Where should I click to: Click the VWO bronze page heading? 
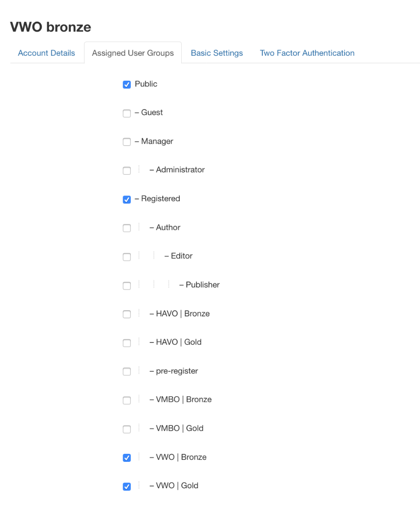(50, 27)
